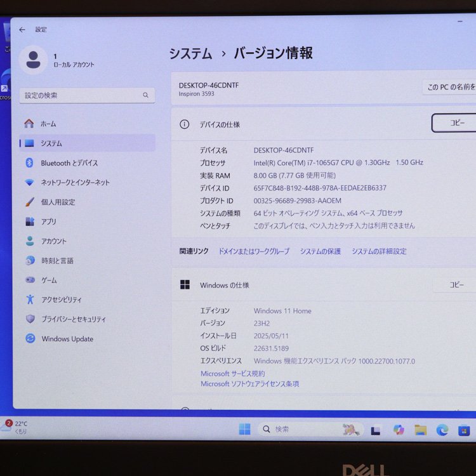Click the インストール日 value 2025/05/11
Image resolution: width=476 pixels, height=476 pixels.
point(271,336)
